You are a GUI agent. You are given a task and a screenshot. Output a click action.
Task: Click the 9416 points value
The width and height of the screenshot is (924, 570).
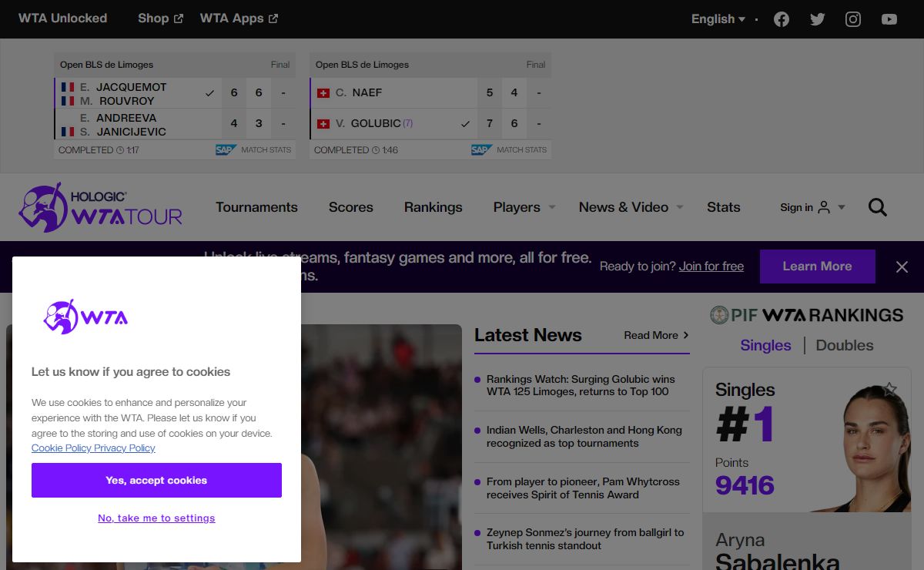(x=745, y=485)
